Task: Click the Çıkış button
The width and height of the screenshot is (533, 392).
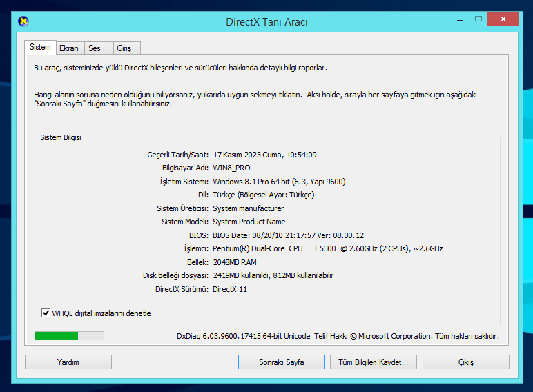Action: [466, 362]
